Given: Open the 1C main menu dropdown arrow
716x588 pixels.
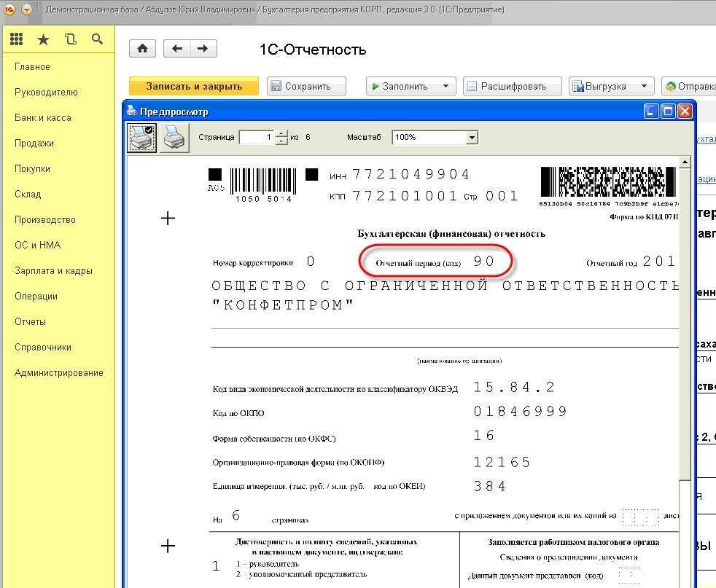Looking at the screenshot, I should click(x=27, y=9).
